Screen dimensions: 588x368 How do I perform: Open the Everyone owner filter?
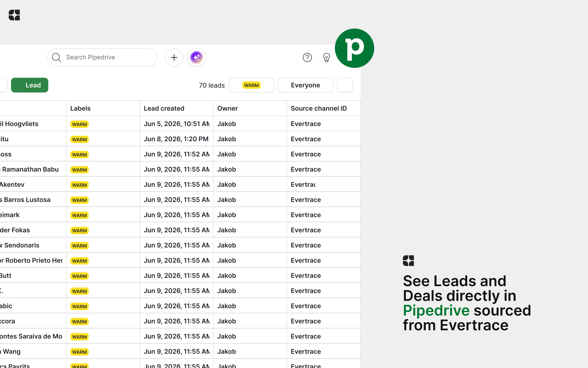pyautogui.click(x=305, y=85)
